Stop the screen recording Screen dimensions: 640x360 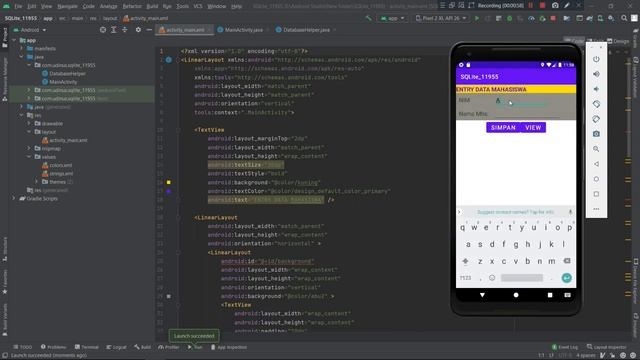[542, 6]
